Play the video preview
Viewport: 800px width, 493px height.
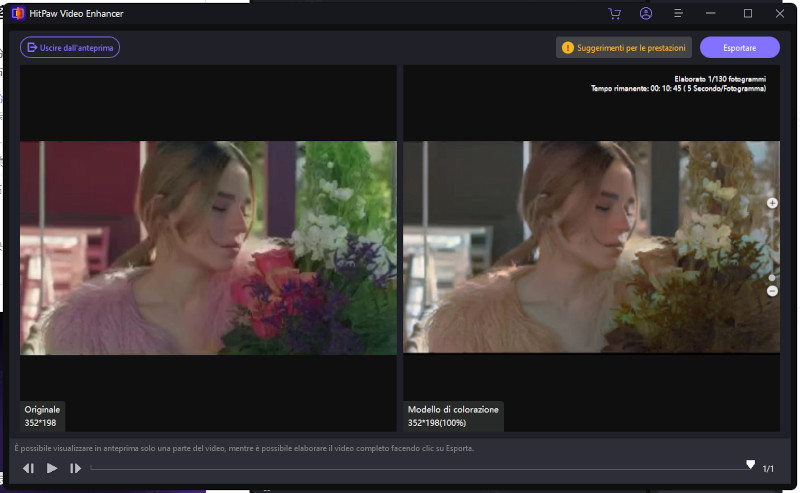[52, 468]
